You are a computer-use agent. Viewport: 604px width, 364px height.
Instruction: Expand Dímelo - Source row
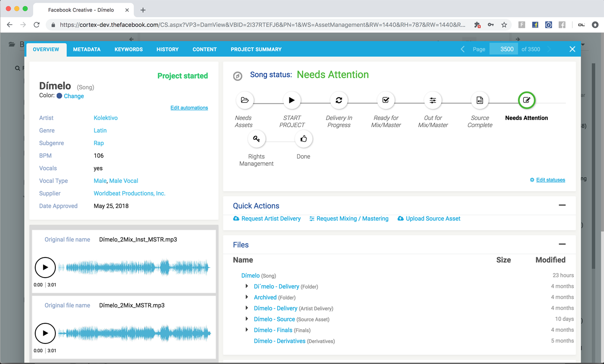click(247, 319)
